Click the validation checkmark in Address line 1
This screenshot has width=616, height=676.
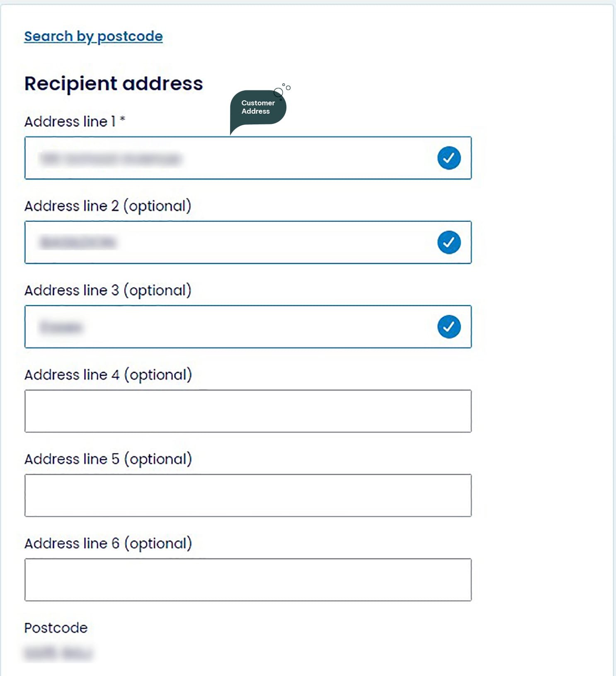click(449, 158)
